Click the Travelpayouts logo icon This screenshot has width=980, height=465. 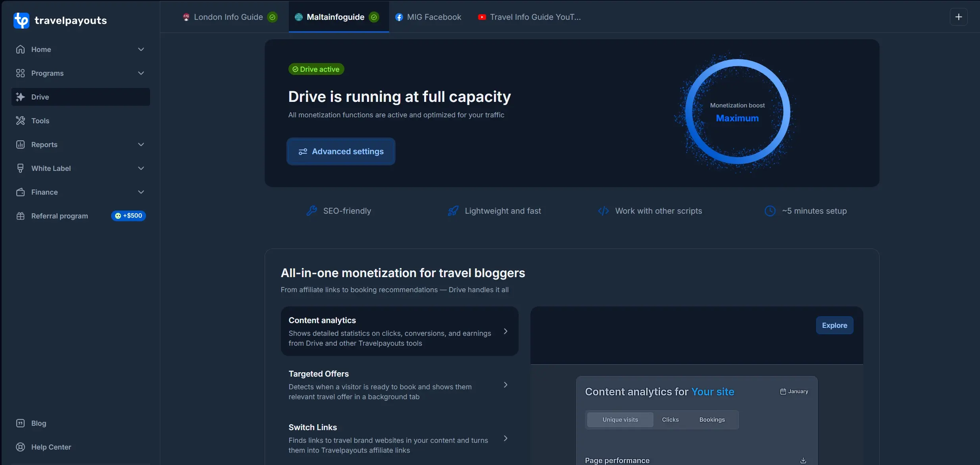[x=21, y=20]
